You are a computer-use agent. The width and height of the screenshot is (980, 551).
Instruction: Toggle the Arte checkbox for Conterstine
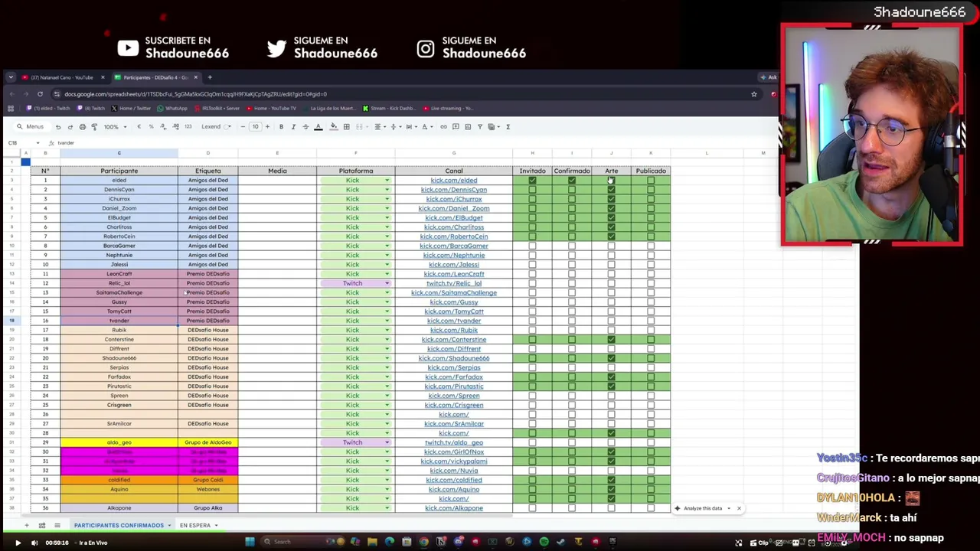[x=611, y=340]
